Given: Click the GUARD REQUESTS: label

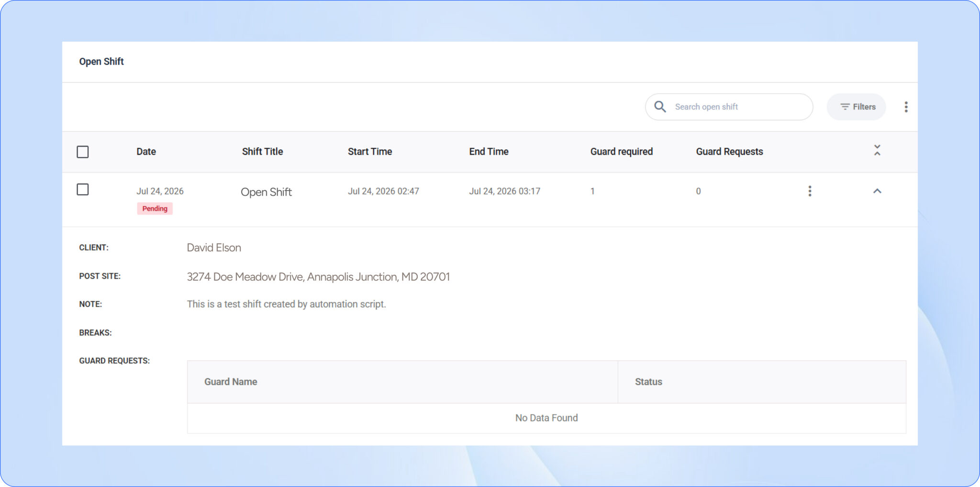Looking at the screenshot, I should [114, 361].
